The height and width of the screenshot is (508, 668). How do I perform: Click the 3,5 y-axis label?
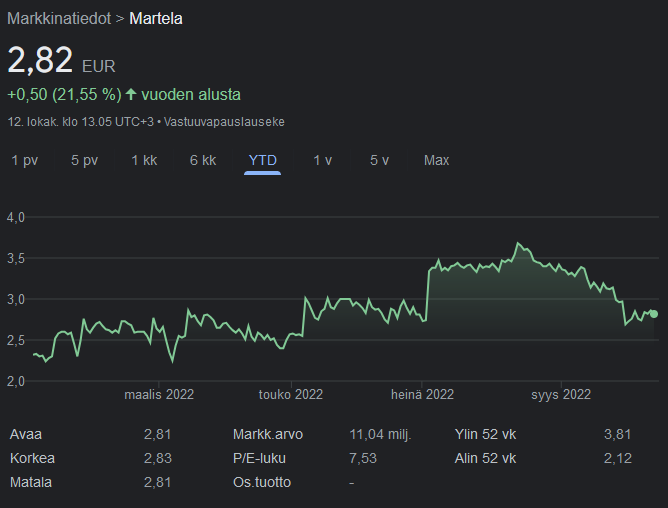click(16, 258)
